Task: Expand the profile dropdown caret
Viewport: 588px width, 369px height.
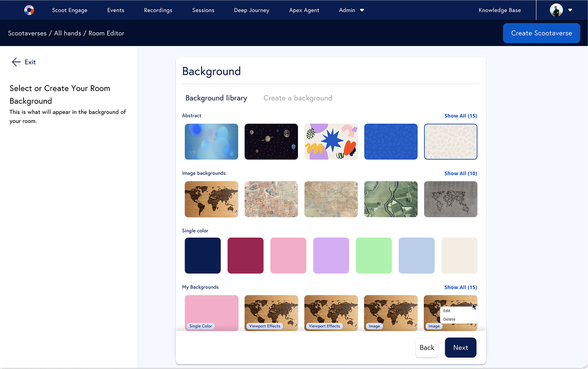Action: pyautogui.click(x=570, y=10)
